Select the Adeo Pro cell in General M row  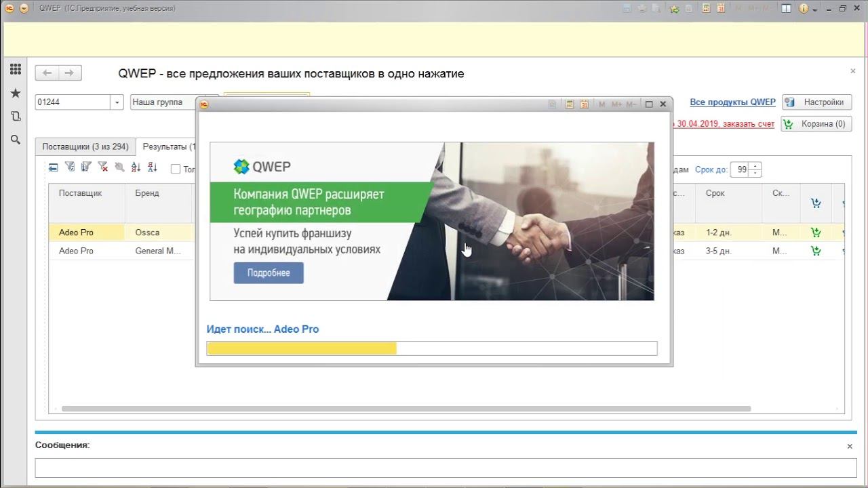(87, 251)
